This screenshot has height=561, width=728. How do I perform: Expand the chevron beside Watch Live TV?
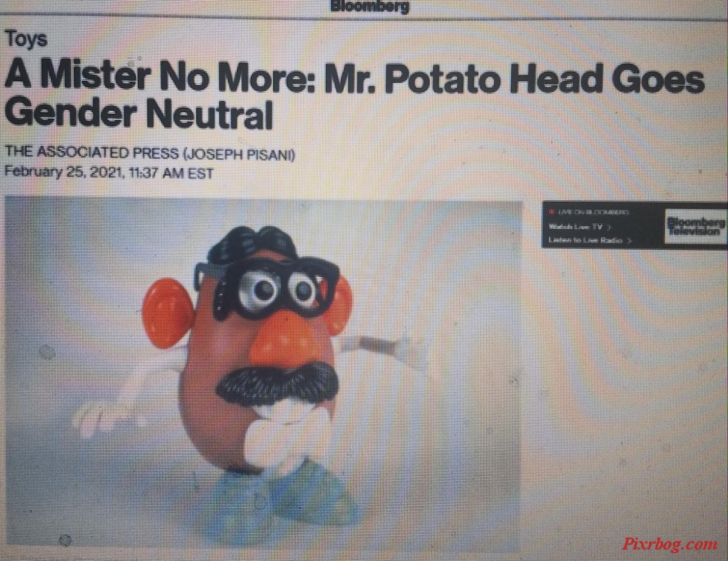(x=609, y=227)
